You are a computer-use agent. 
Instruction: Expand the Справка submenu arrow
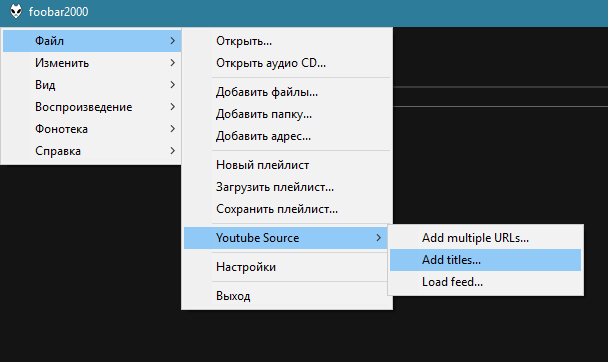point(173,151)
